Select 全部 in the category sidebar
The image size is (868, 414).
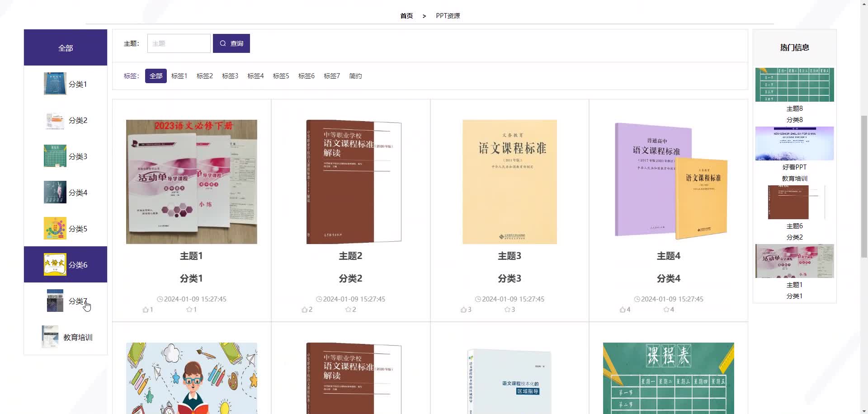tap(66, 47)
